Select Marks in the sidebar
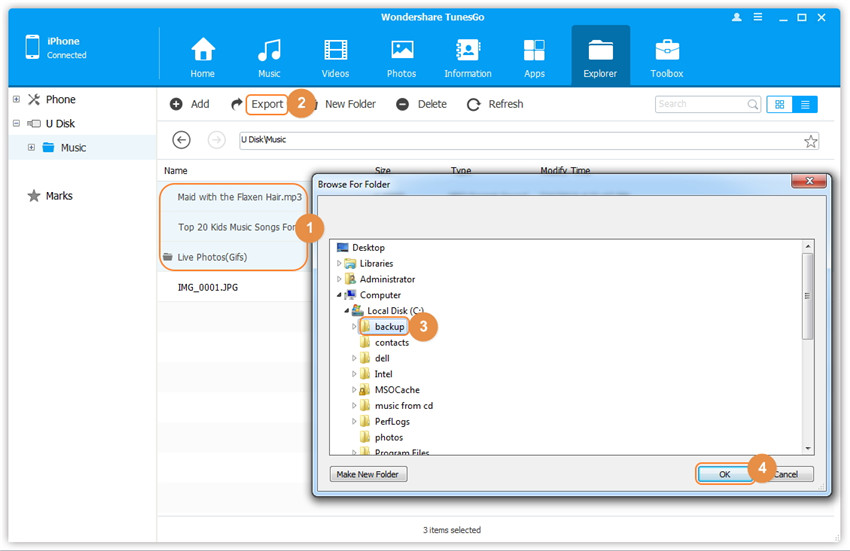The width and height of the screenshot is (850, 551). click(x=59, y=196)
